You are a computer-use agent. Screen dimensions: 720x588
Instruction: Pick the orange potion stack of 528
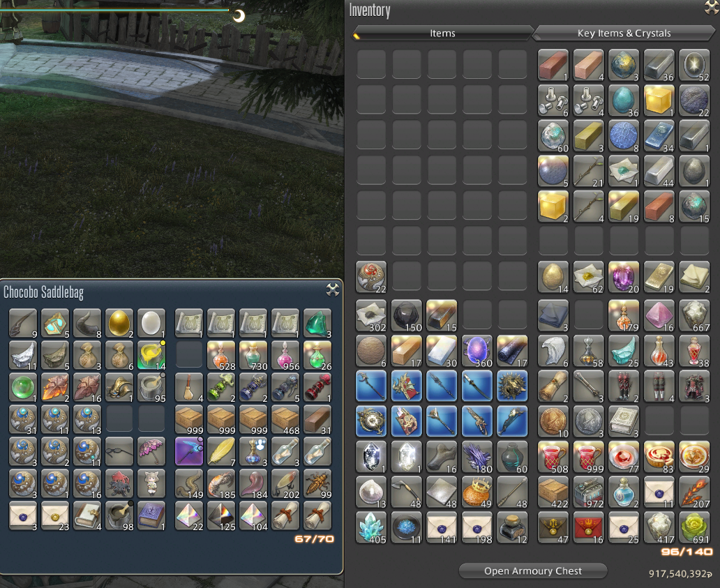pos(221,355)
